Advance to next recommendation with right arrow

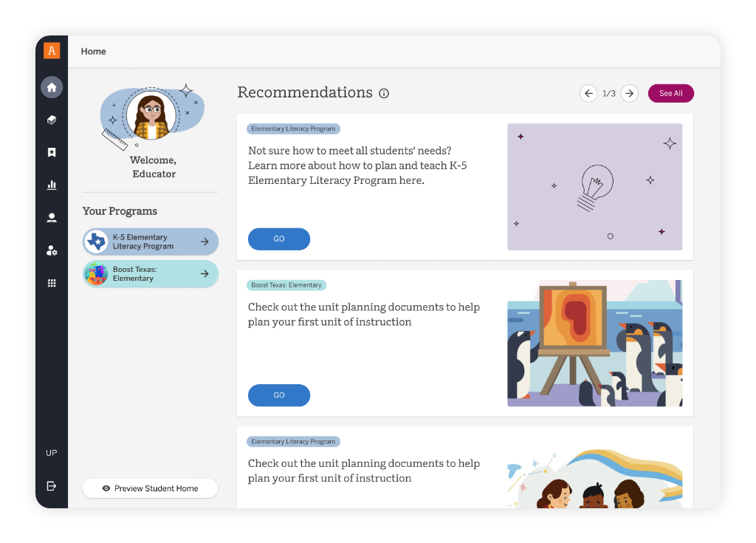pos(629,93)
